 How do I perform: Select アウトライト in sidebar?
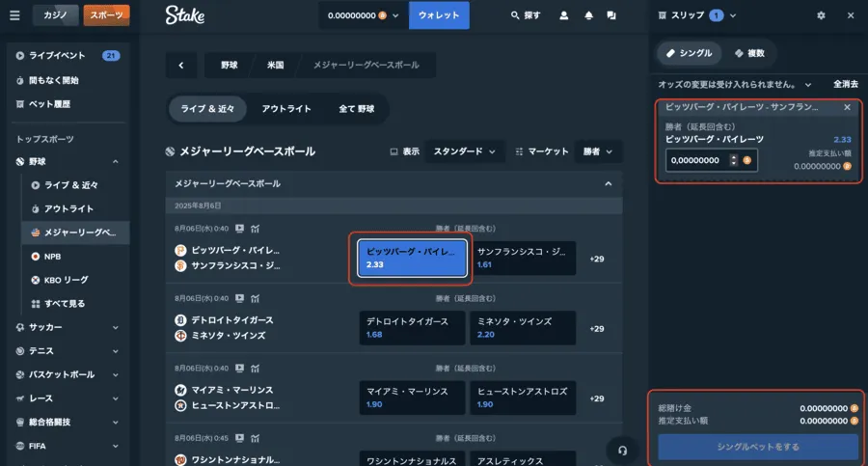coord(63,209)
